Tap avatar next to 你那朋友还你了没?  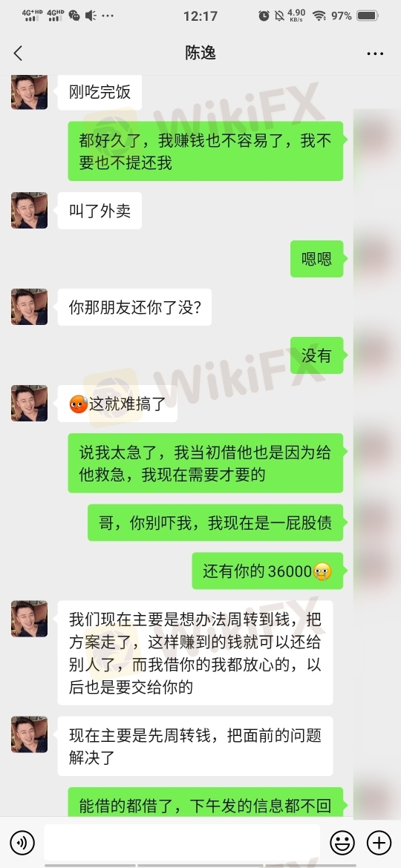click(30, 306)
